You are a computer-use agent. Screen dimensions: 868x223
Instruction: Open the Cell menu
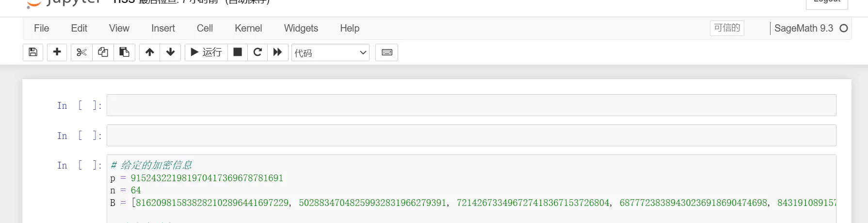coord(205,28)
